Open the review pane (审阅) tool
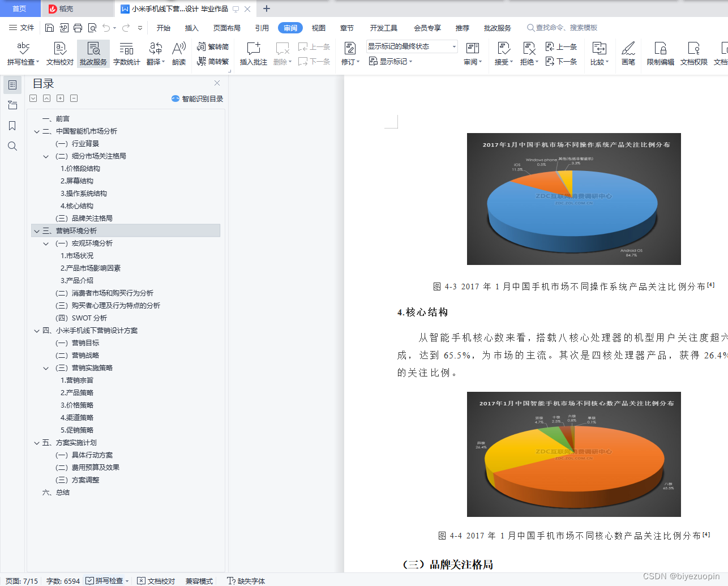The image size is (728, 586). tap(473, 54)
